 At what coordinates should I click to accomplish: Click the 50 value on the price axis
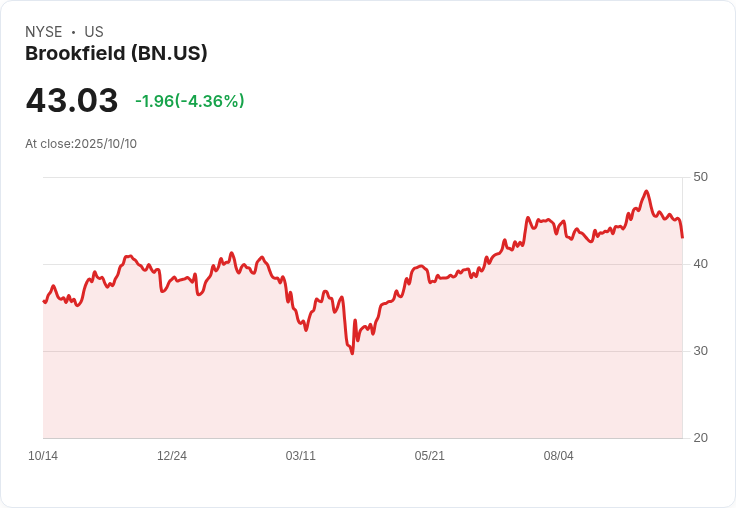pyautogui.click(x=700, y=177)
